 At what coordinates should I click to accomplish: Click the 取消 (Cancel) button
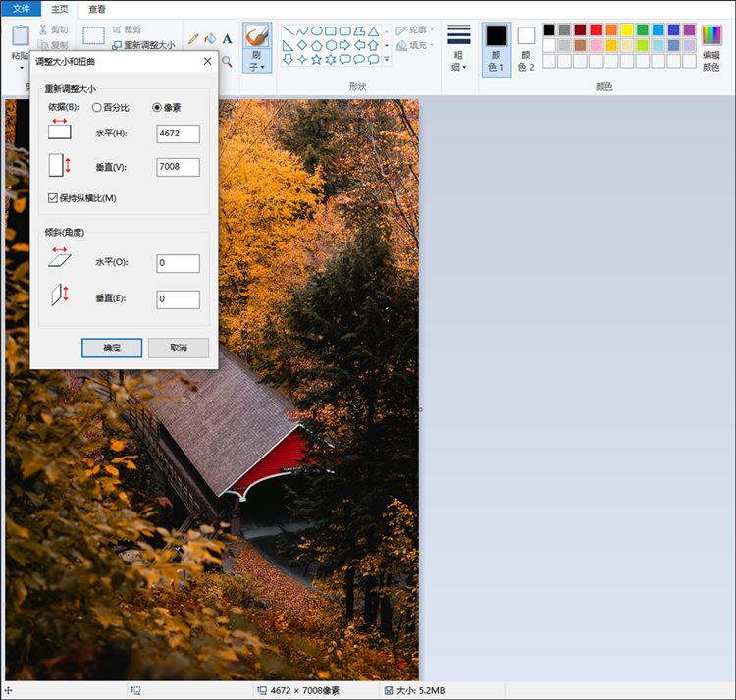click(x=178, y=348)
